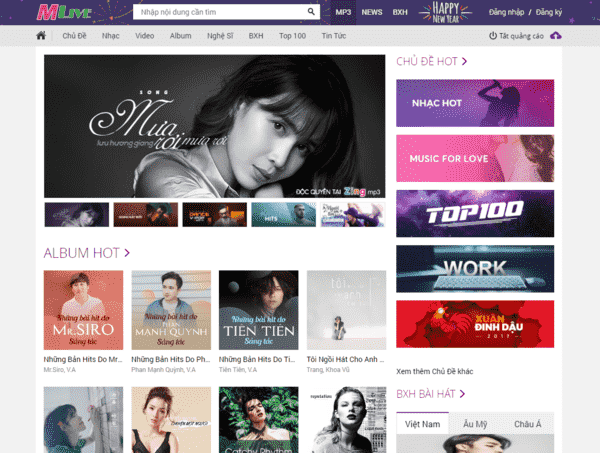Select the Châu Á chart tab
The image size is (600, 453).
527,425
